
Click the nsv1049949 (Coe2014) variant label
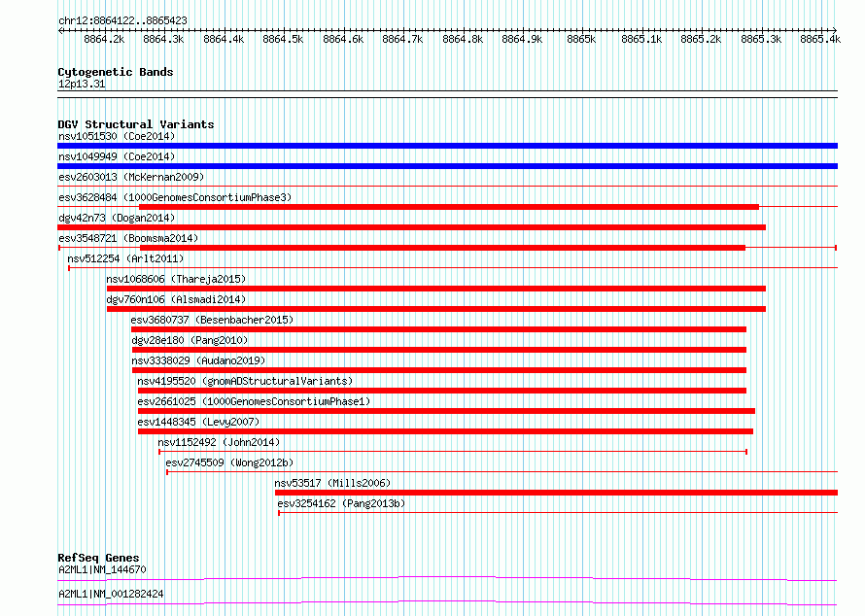pyautogui.click(x=117, y=156)
